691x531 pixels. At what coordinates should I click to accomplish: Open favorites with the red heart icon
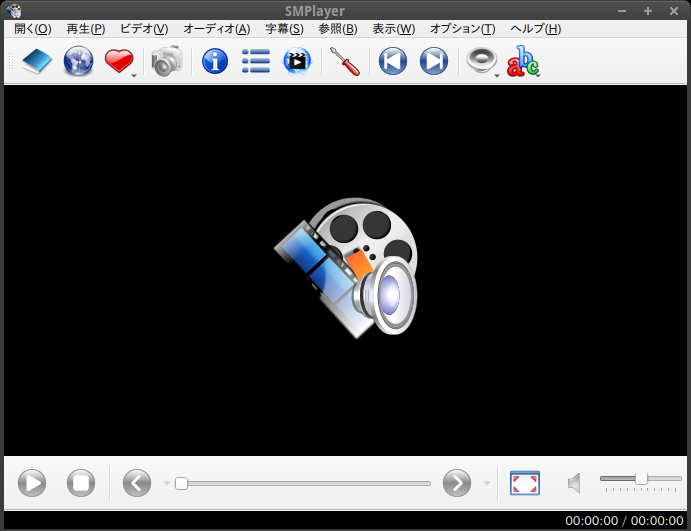point(119,61)
